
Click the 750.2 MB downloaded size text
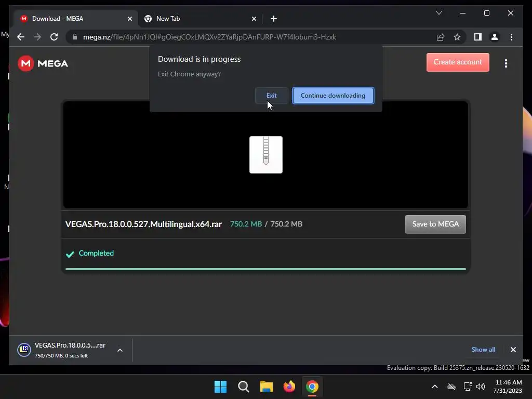point(246,224)
